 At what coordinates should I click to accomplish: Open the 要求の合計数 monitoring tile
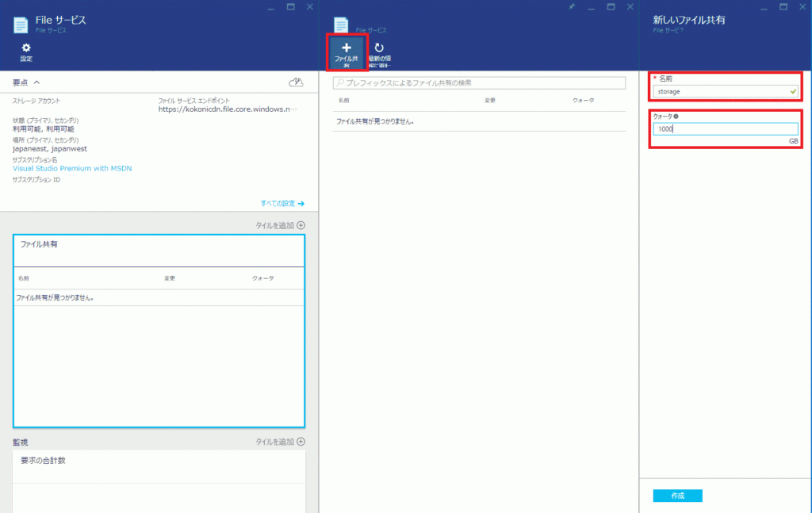[x=159, y=468]
